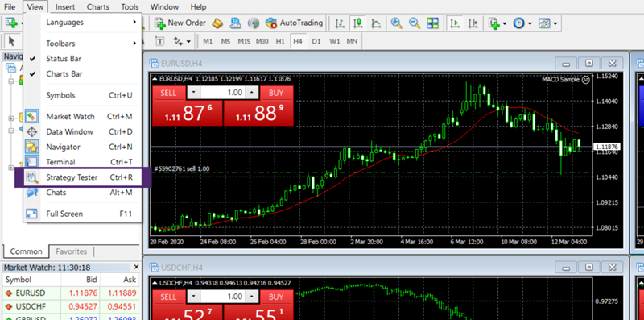Image resolution: width=644 pixels, height=320 pixels.
Task: Collapse the first Navigator tree node
Action: [11, 81]
